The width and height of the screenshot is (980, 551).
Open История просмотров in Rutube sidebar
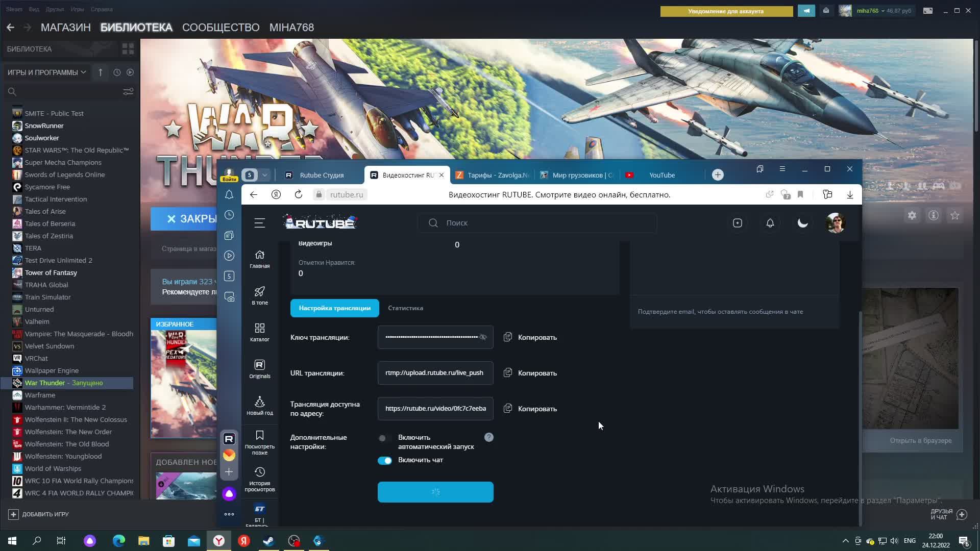tap(259, 479)
